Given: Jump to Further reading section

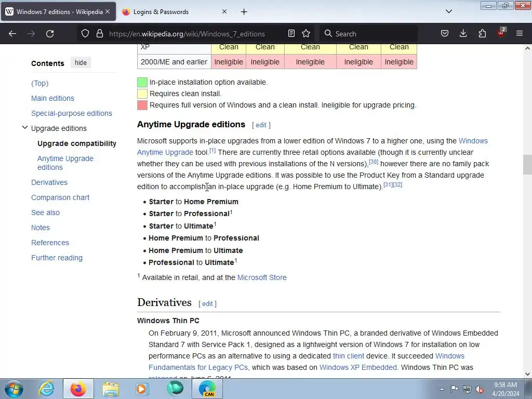Looking at the screenshot, I should click(57, 258).
